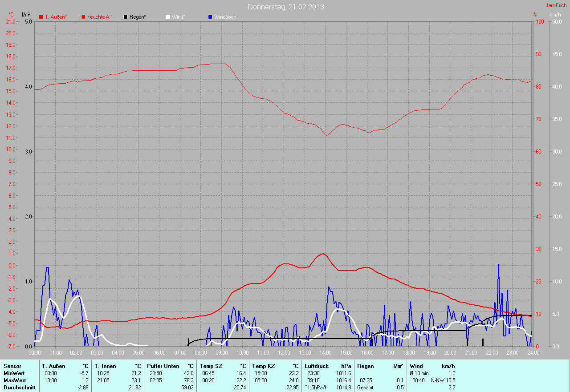Screen dimensions: 570x392
Task: Click the '1016.4' maximum pressure value
Action: click(x=343, y=380)
